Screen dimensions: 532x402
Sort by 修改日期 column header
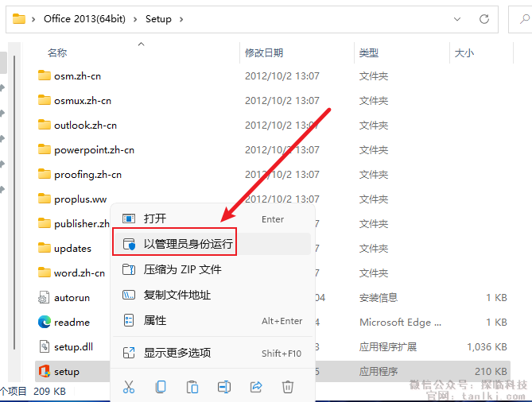click(264, 53)
